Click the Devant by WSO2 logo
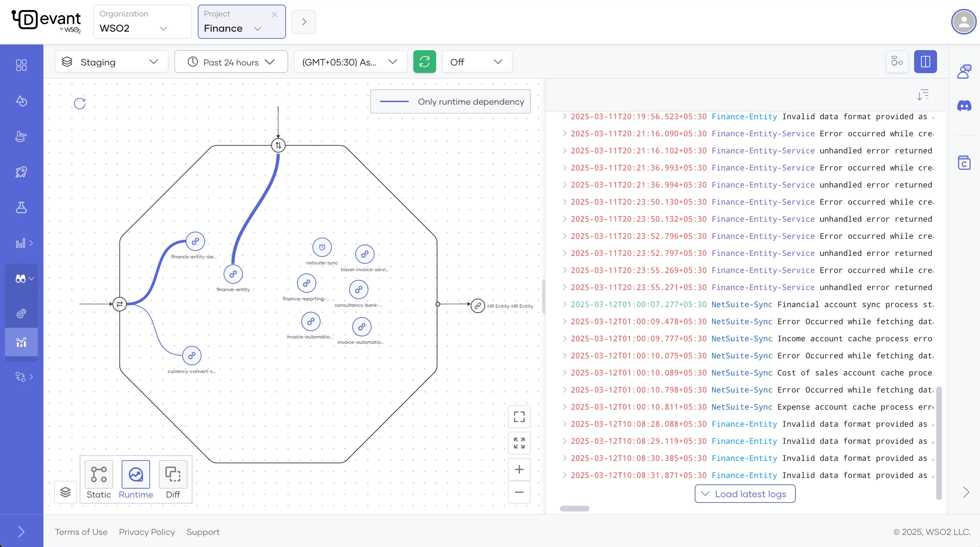The width and height of the screenshot is (980, 547). 46,21
